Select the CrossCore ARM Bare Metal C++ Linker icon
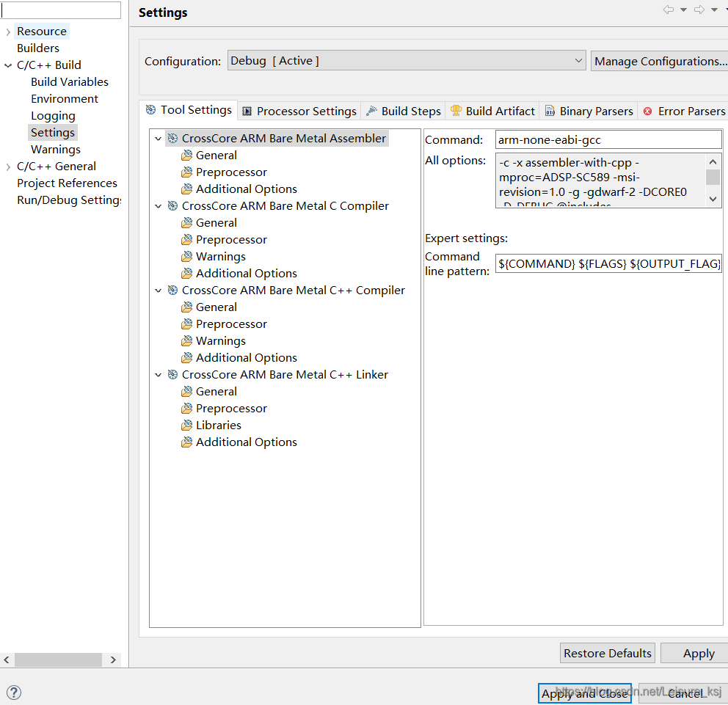728x705 pixels. pos(173,374)
